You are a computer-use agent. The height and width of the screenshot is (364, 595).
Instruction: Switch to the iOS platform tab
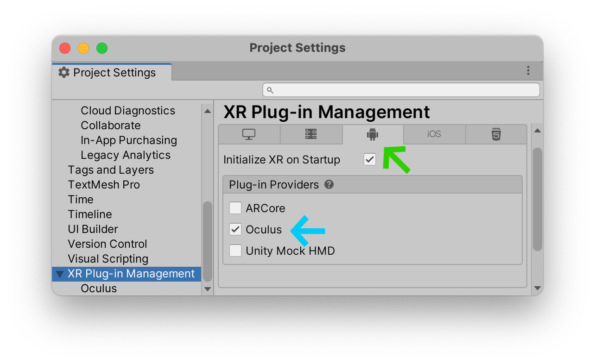coord(434,134)
